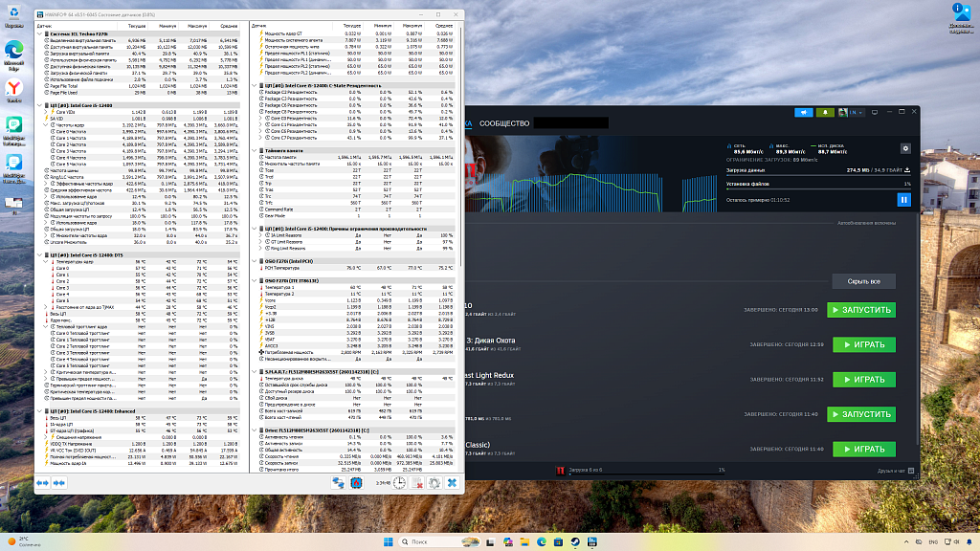Click Steam data download progress bar
The image size is (980, 551).
point(818,176)
